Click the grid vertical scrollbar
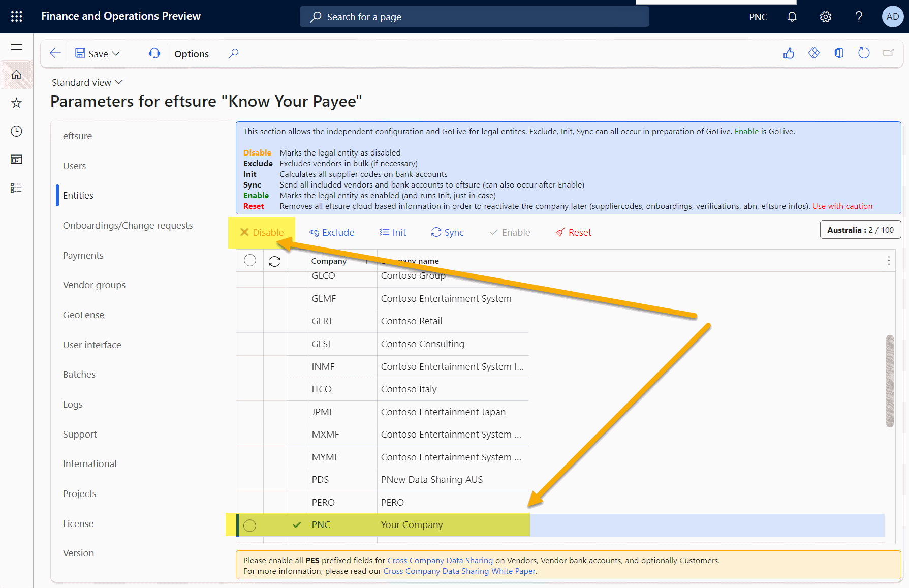This screenshot has height=588, width=909. click(x=890, y=381)
